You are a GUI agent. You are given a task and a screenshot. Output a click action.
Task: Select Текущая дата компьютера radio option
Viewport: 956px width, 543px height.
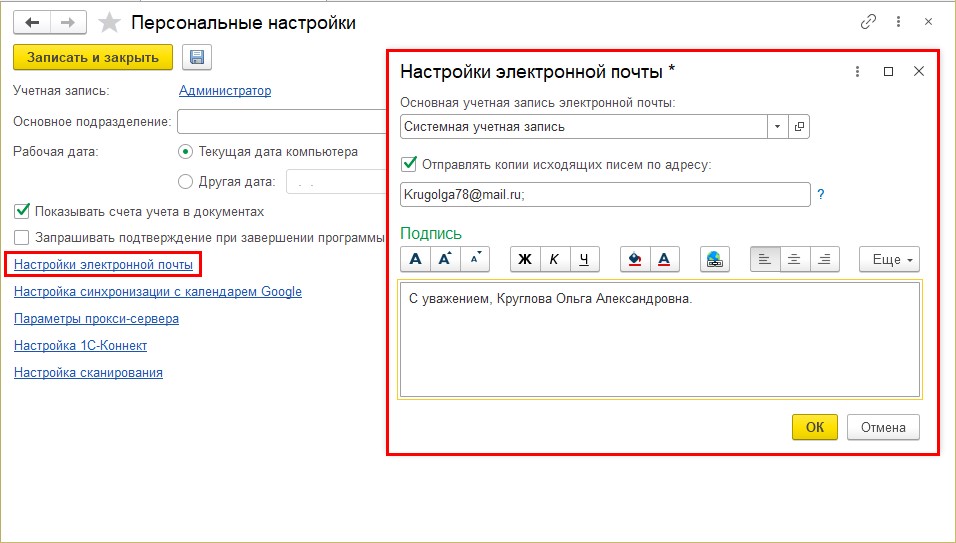click(185, 152)
